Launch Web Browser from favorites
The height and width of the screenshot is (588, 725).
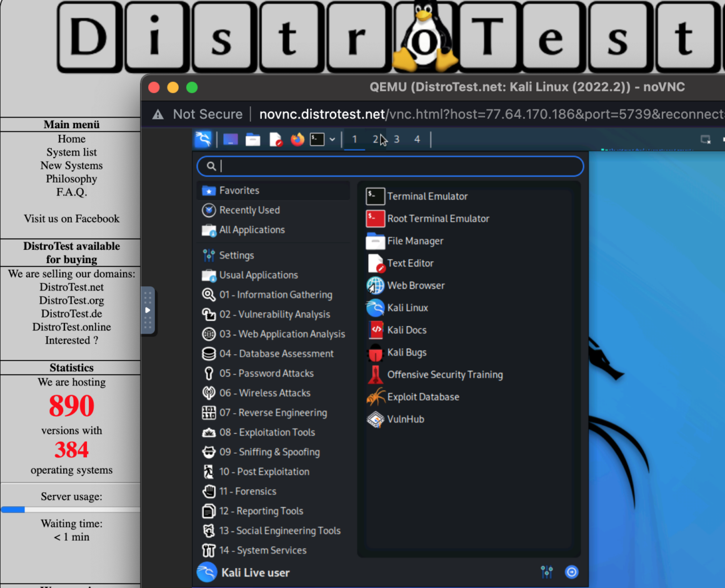pyautogui.click(x=468, y=285)
